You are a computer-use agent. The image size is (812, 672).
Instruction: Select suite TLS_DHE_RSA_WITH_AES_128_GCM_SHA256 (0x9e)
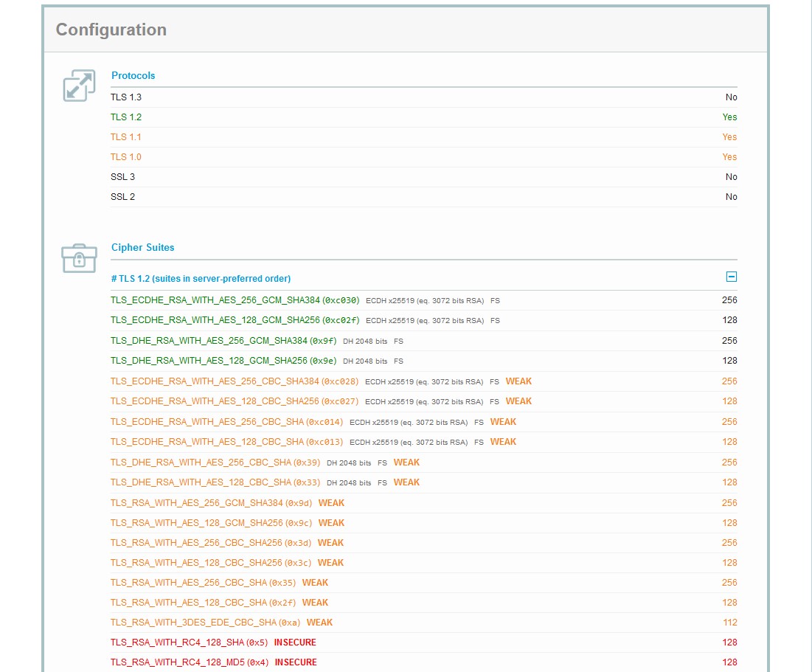pos(223,361)
